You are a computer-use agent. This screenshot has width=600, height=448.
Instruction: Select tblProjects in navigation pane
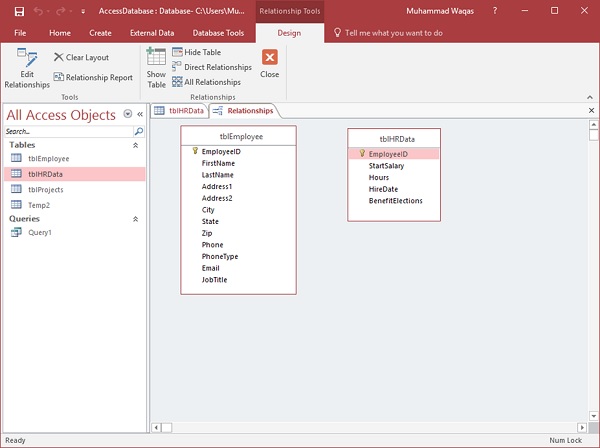(48, 189)
